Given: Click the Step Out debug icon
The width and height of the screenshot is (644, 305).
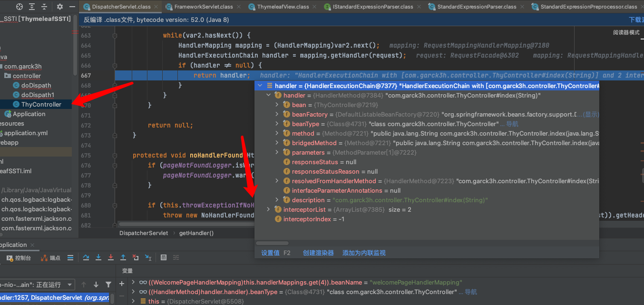Looking at the screenshot, I should pos(123,257).
